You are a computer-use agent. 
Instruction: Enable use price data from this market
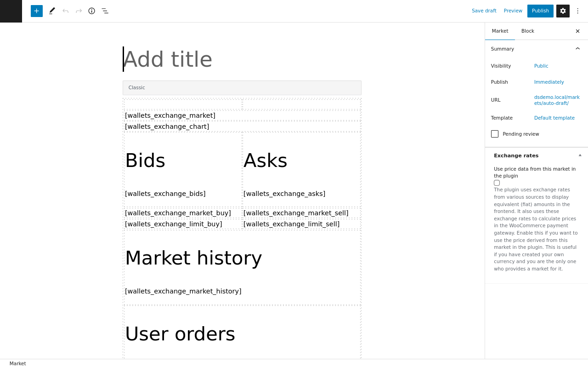(x=497, y=183)
